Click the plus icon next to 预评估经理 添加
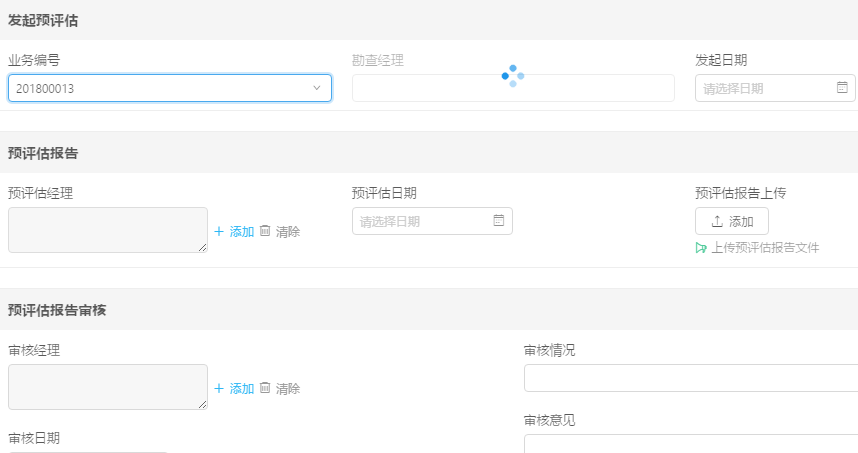This screenshot has height=453, width=858. tap(219, 231)
